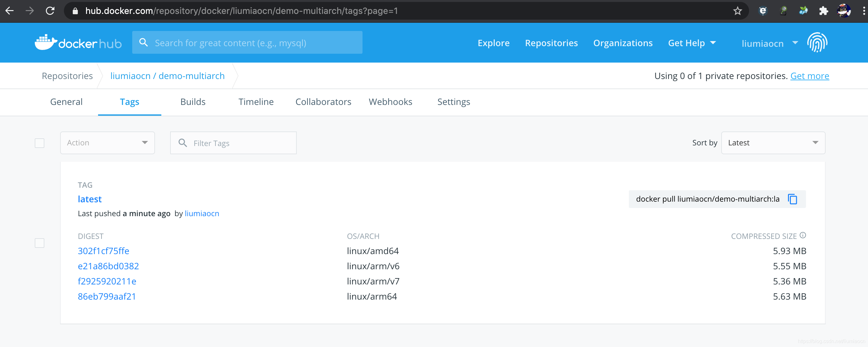
Task: Reload the page
Action: 50,11
